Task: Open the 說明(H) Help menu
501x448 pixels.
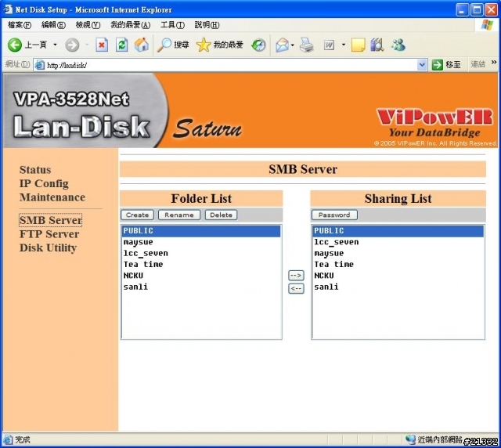Action: point(207,25)
